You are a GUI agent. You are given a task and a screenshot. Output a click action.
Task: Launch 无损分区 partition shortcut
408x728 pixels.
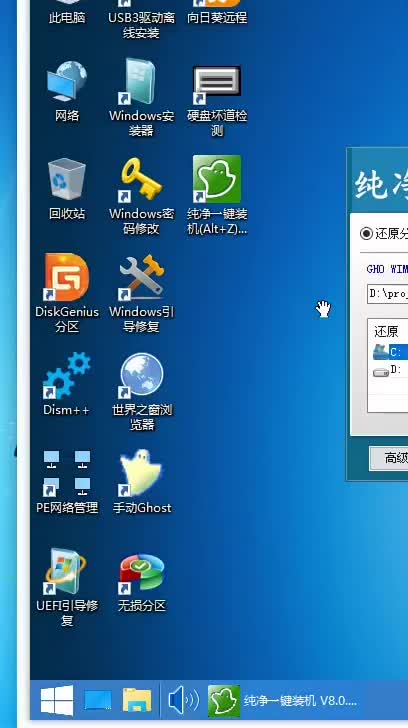[x=141, y=581]
